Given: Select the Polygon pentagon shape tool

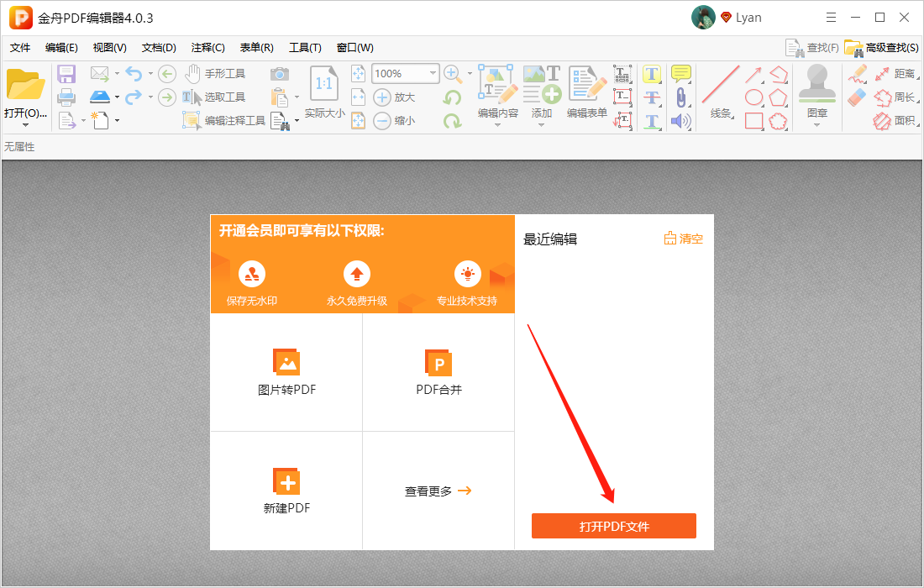Looking at the screenshot, I should (x=778, y=97).
